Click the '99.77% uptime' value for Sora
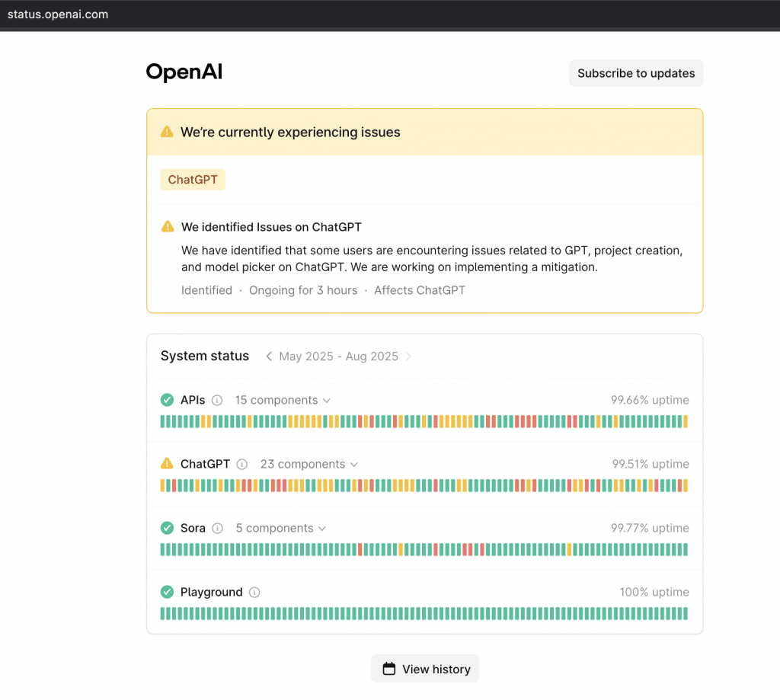Image resolution: width=780 pixels, height=700 pixels. tap(650, 528)
